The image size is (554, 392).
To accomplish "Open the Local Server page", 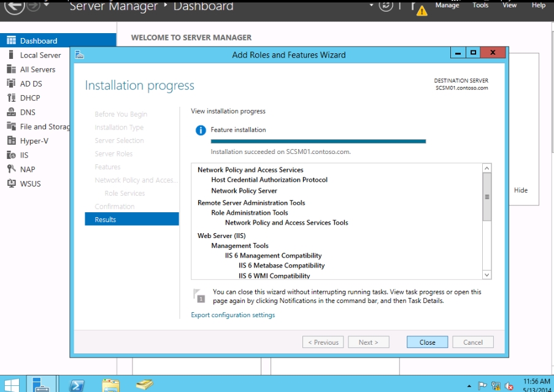I will point(40,55).
